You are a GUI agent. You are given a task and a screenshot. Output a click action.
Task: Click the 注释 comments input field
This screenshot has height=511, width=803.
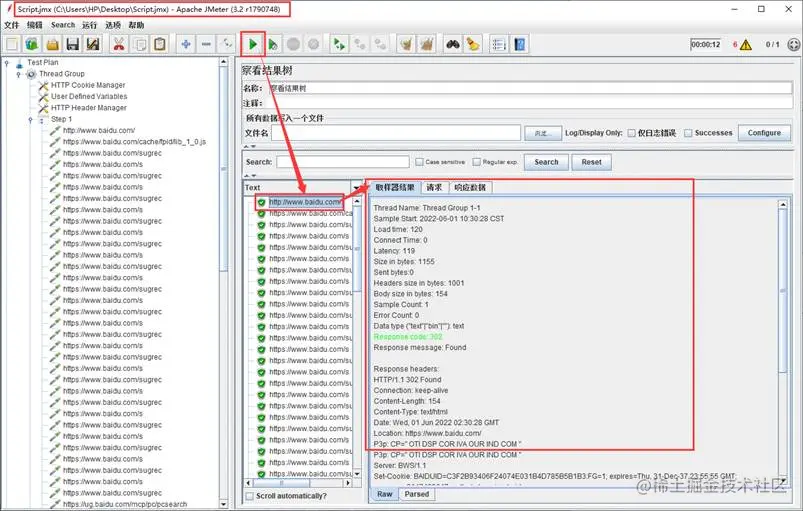(x=531, y=103)
